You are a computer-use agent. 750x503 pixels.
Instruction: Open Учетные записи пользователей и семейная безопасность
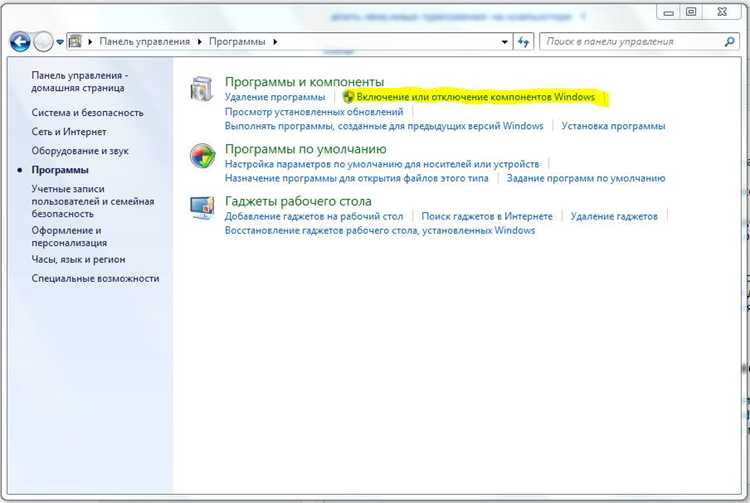point(93,201)
